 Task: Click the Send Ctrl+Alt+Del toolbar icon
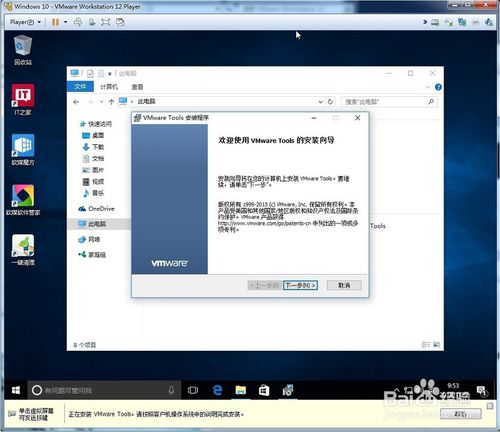coord(78,22)
